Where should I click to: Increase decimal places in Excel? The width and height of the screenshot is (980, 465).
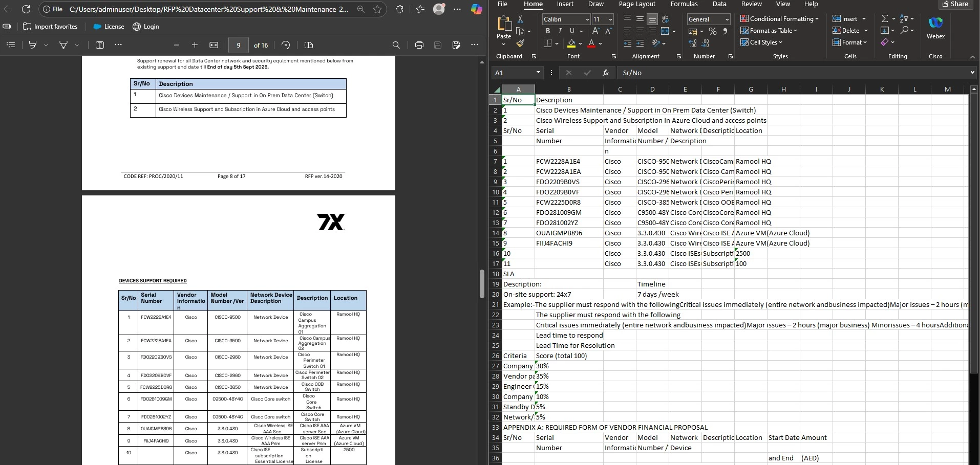click(693, 44)
